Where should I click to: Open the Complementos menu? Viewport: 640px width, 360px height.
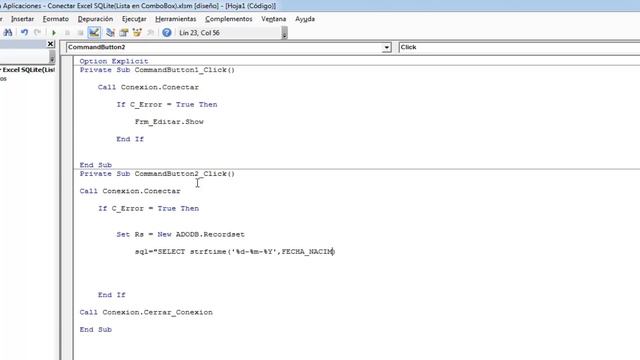[229, 19]
